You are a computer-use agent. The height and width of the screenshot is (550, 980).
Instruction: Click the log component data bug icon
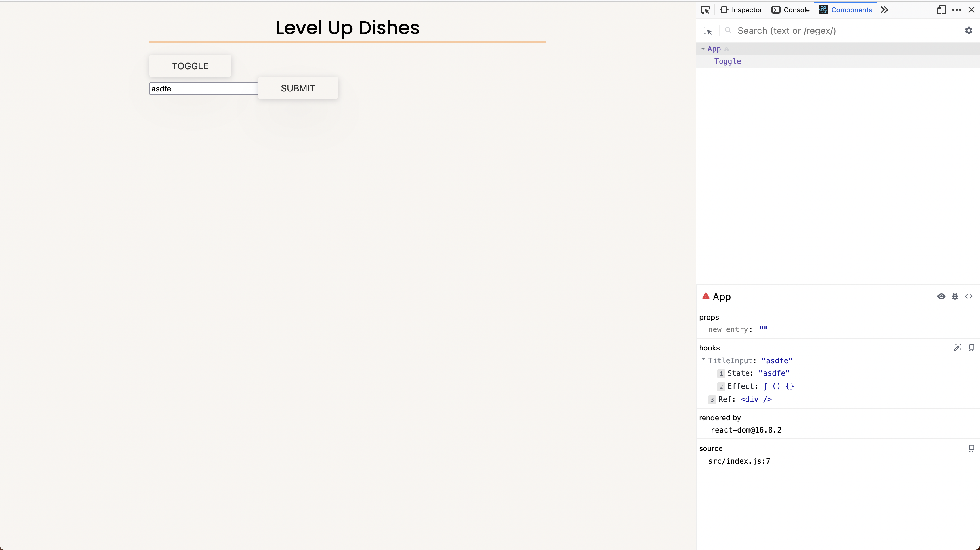tap(955, 296)
